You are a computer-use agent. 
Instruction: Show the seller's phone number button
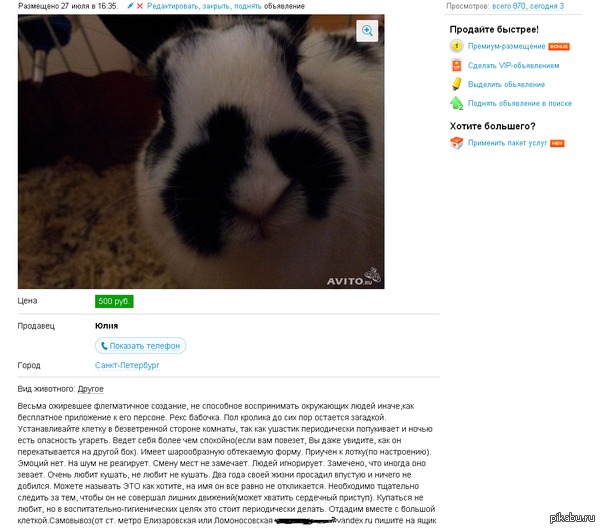coord(140,346)
